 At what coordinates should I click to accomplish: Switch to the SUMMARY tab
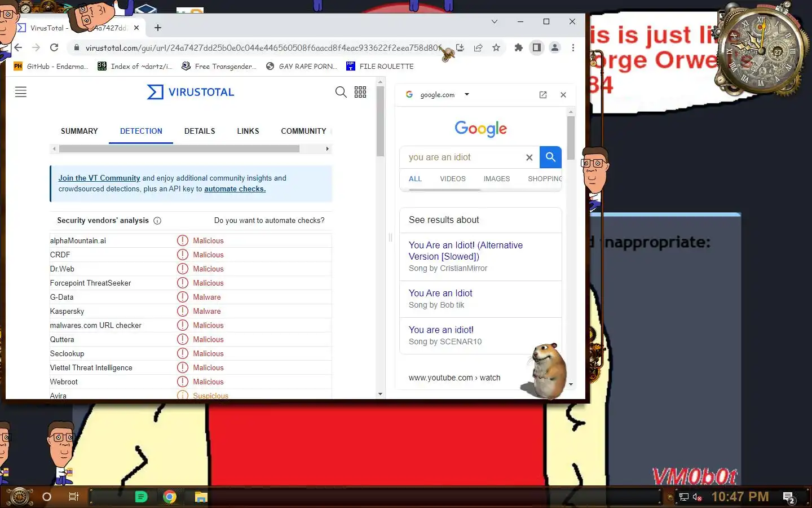[x=80, y=131]
